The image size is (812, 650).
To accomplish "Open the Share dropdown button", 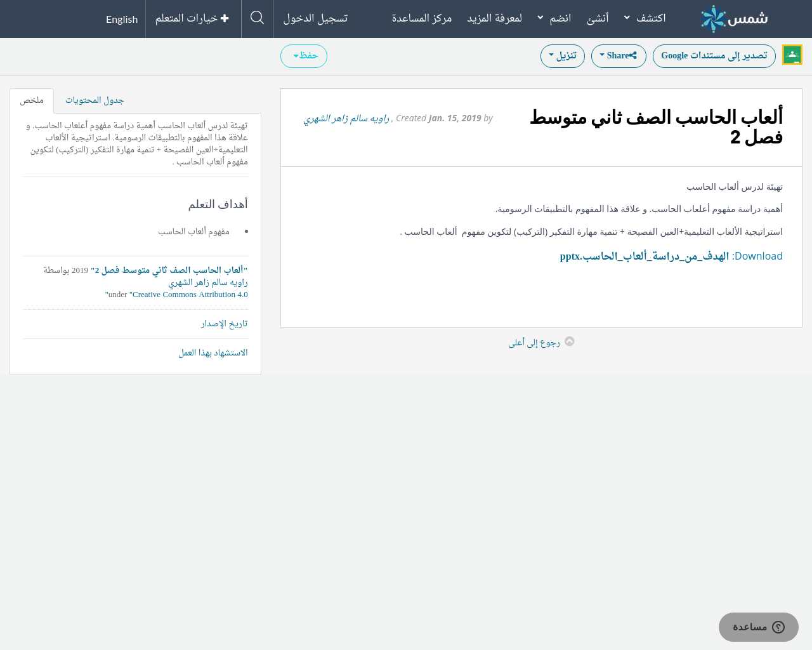I will pyautogui.click(x=619, y=56).
